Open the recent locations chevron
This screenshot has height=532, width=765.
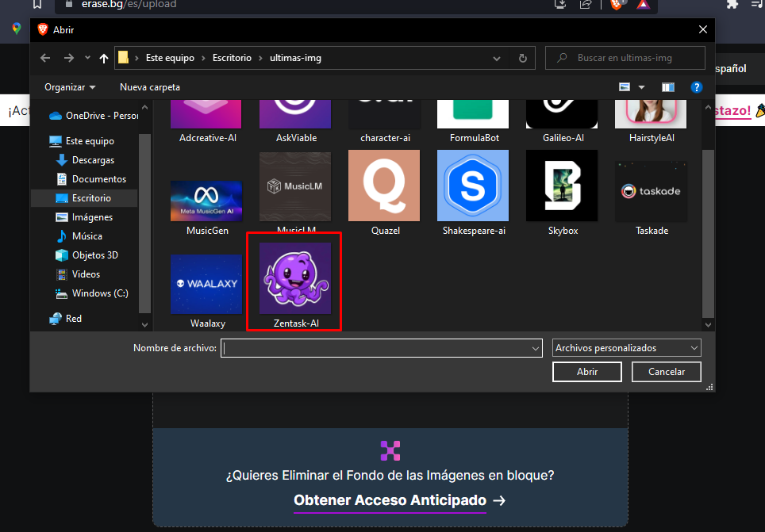click(x=87, y=58)
